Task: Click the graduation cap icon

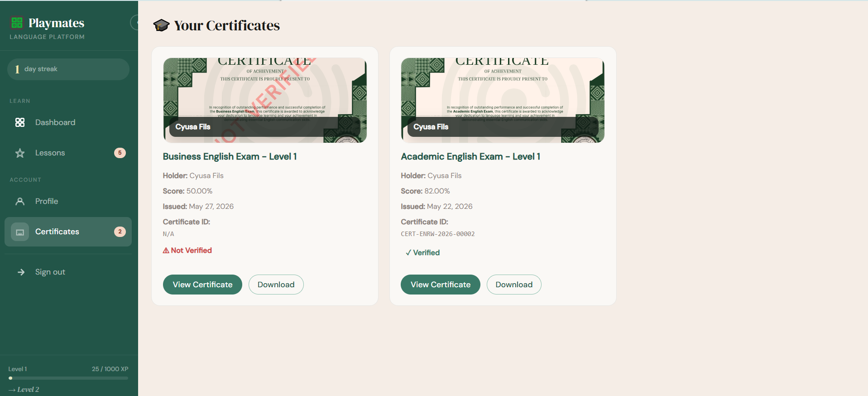Action: tap(161, 25)
